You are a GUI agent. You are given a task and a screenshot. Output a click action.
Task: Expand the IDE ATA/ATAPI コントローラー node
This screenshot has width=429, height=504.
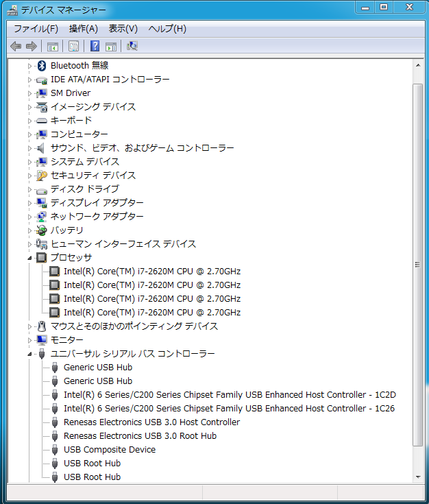click(x=29, y=80)
